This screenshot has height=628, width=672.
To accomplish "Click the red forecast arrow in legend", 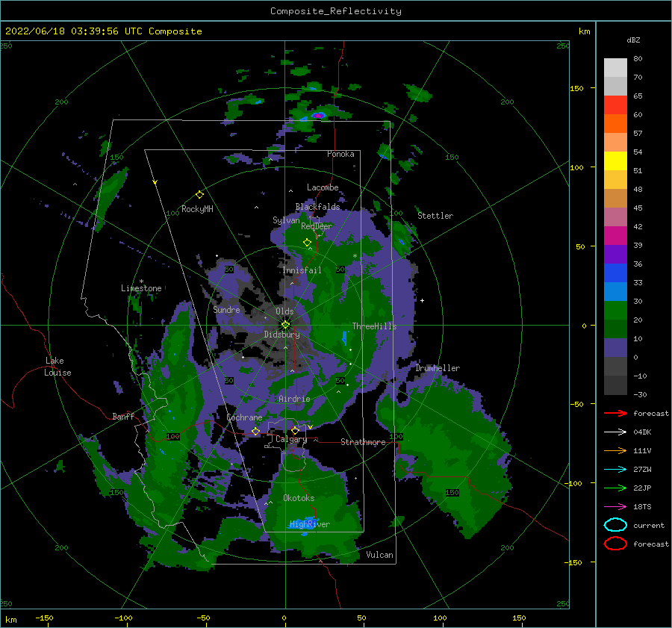I will [x=615, y=413].
